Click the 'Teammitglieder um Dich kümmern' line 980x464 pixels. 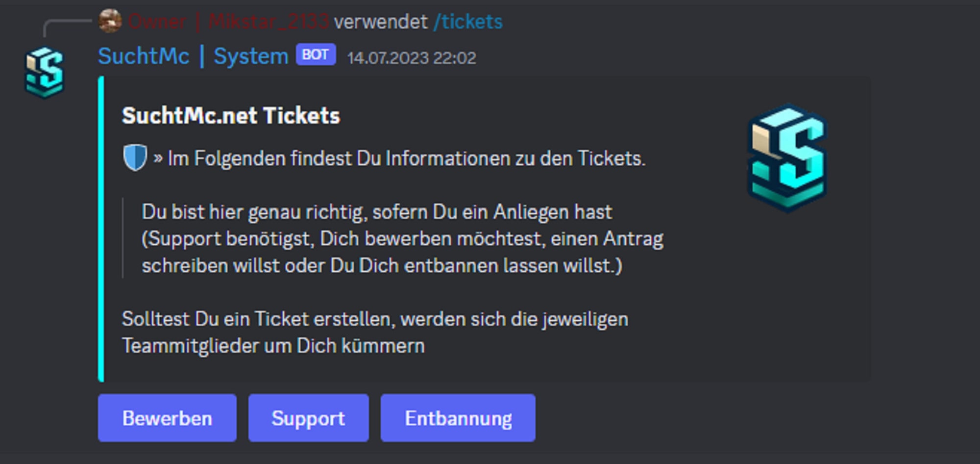273,346
